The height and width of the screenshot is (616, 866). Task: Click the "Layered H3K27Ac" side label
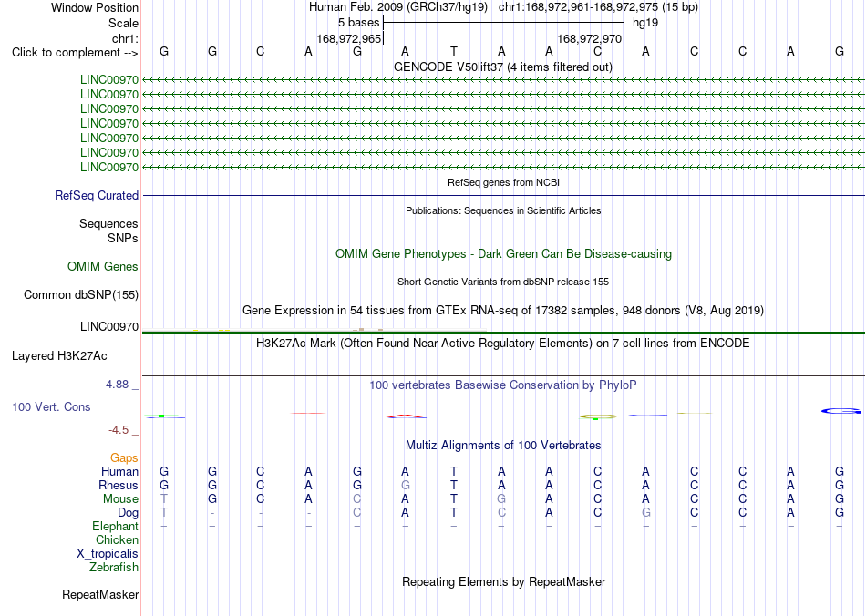pyautogui.click(x=59, y=356)
